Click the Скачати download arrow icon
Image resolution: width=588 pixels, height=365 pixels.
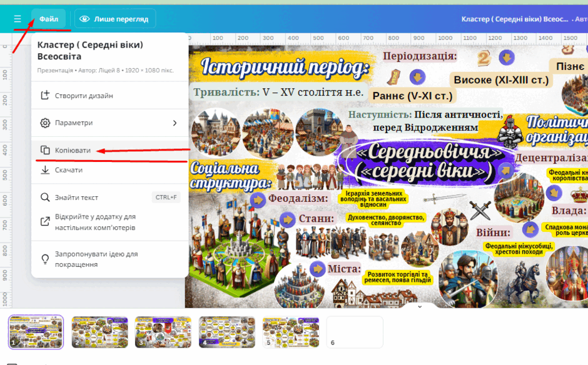pyautogui.click(x=45, y=170)
